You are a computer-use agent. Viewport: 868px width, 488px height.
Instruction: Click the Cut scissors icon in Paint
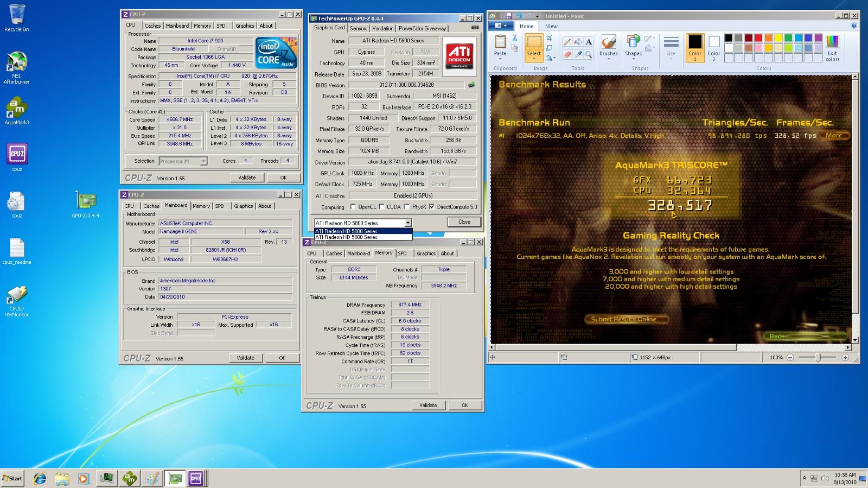coord(515,38)
